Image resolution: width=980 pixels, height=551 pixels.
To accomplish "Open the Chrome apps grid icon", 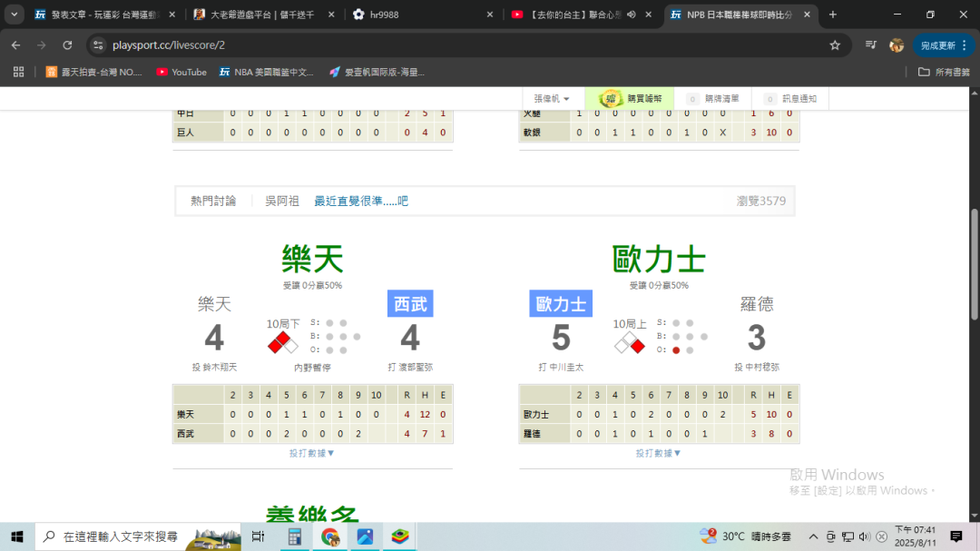I will click(18, 72).
